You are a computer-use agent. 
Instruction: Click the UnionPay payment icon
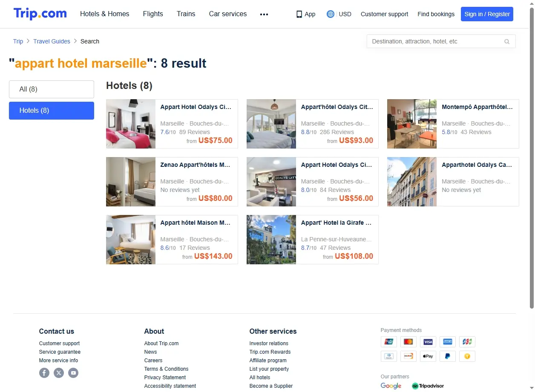click(x=388, y=342)
